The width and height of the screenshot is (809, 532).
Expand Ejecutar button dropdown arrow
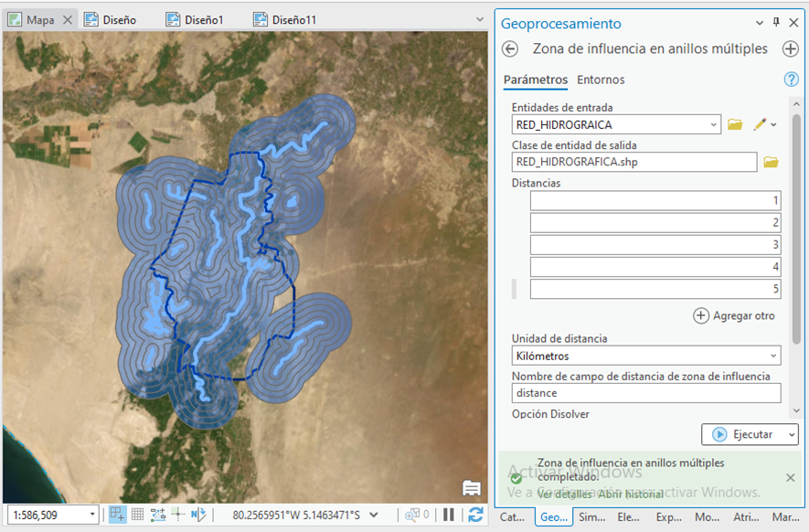pyautogui.click(x=792, y=435)
